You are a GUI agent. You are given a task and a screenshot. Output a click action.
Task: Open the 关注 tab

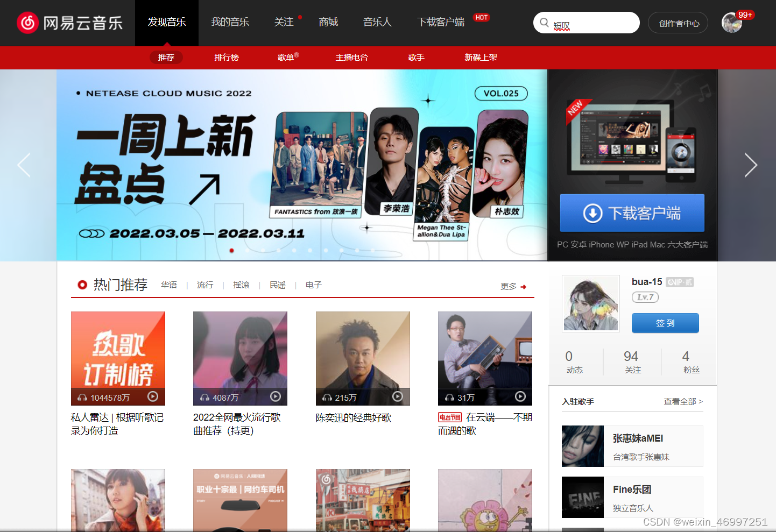284,23
